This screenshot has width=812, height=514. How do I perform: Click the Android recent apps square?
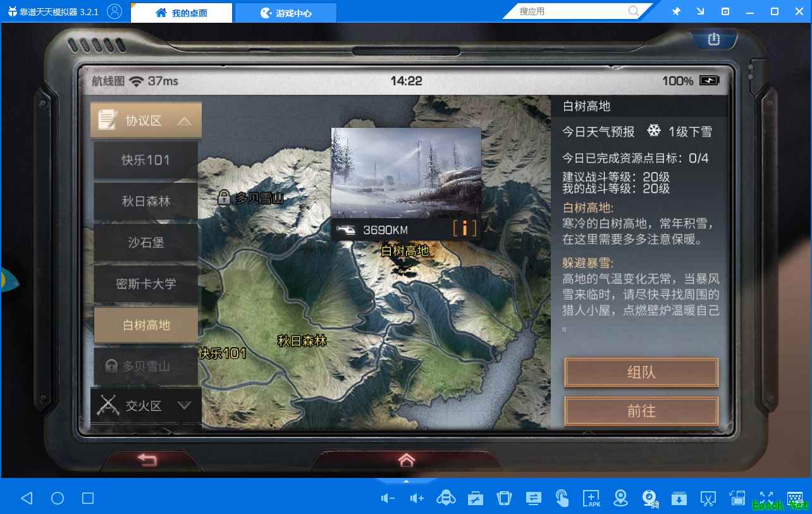pyautogui.click(x=88, y=498)
